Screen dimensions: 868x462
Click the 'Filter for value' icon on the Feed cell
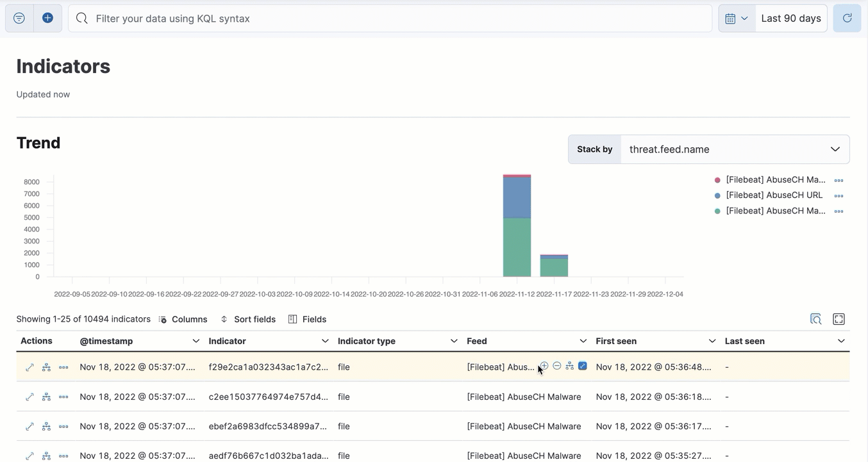pyautogui.click(x=544, y=365)
